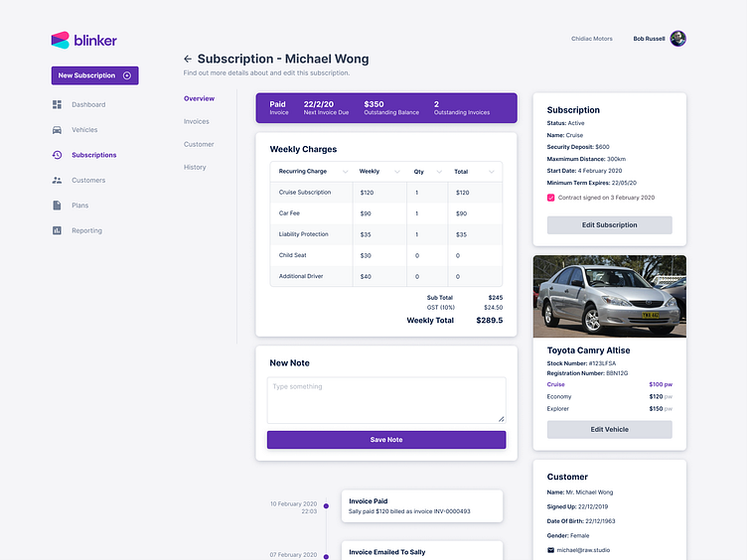Expand the Recurring Charge column dropdown
747x560 pixels.
[346, 172]
